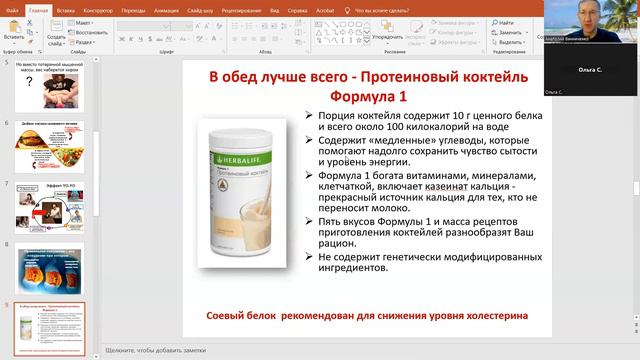Click the text highlight color pen icon
This screenshot has height=360, width=640.
(199, 39)
